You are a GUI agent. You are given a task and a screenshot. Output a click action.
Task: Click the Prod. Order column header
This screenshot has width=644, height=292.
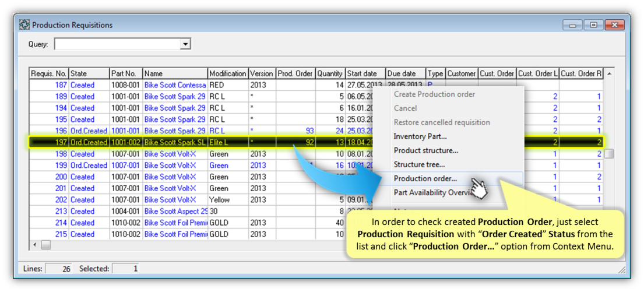coord(295,73)
